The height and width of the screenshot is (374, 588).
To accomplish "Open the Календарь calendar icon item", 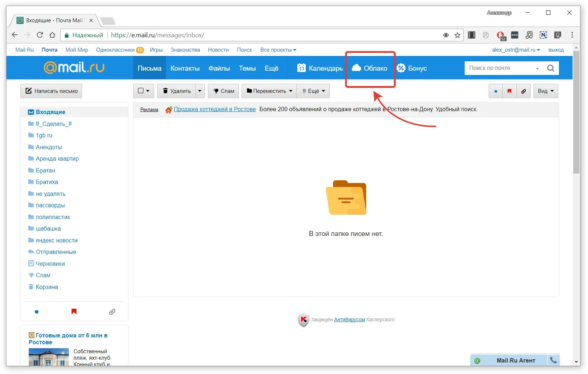I will point(319,68).
